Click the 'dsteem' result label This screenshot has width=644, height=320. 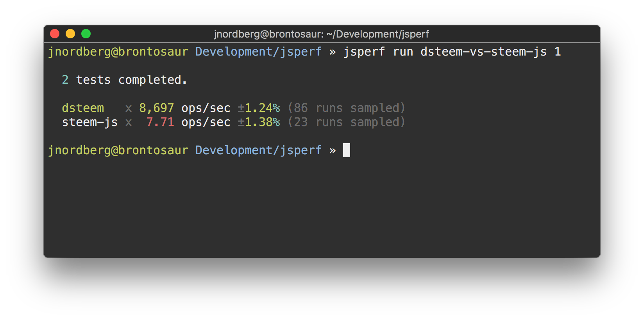[x=83, y=108]
